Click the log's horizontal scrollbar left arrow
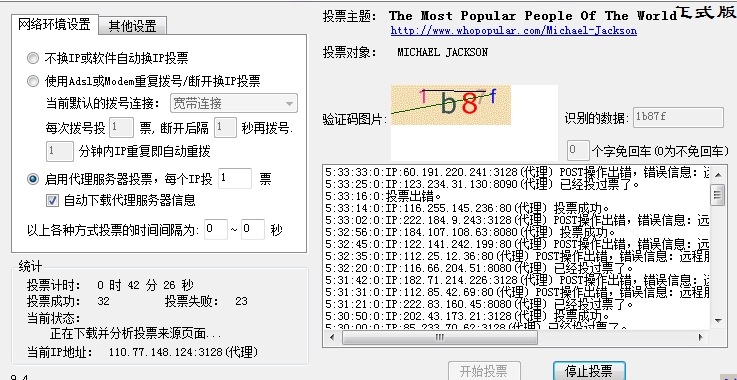The height and width of the screenshot is (380, 737). pos(332,337)
